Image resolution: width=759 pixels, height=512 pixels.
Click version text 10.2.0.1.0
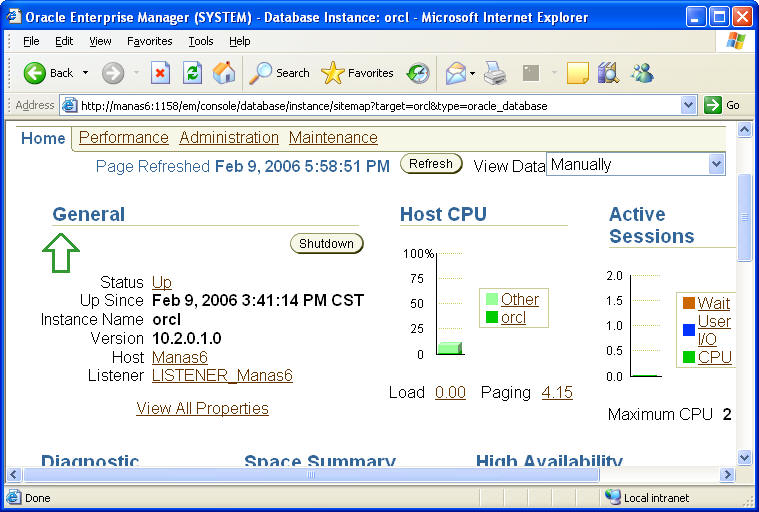(x=186, y=338)
